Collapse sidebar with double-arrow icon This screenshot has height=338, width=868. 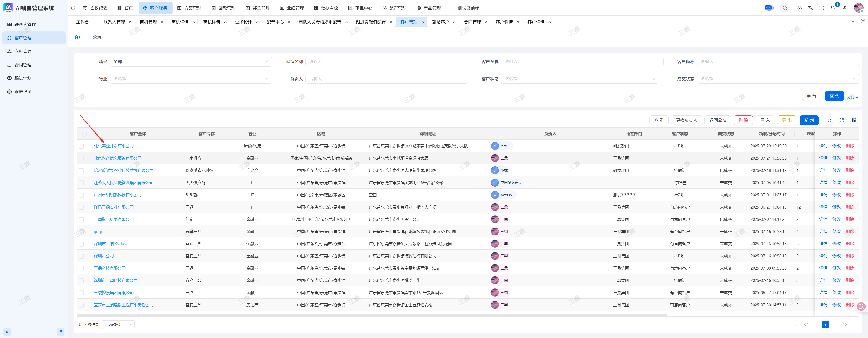click(7, 332)
